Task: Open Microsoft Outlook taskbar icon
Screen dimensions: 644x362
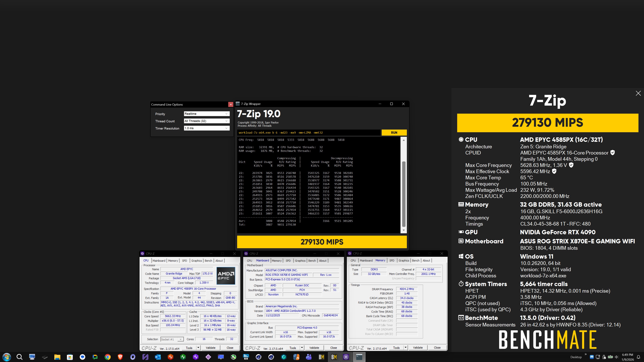Action: 158,357
